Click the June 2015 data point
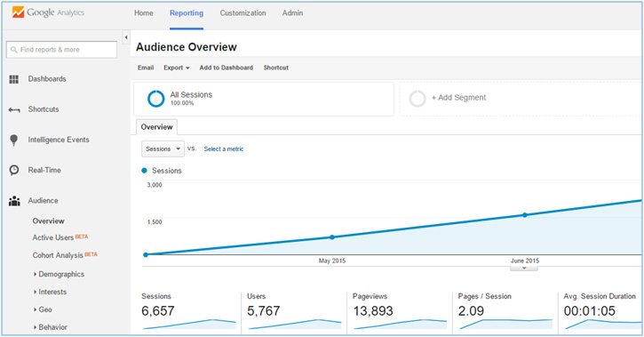Screen dimensions: 644x337 (x=525, y=215)
